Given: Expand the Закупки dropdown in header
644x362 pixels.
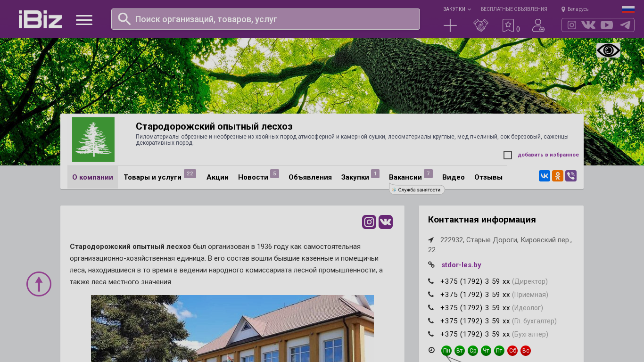Looking at the screenshot, I should [457, 9].
